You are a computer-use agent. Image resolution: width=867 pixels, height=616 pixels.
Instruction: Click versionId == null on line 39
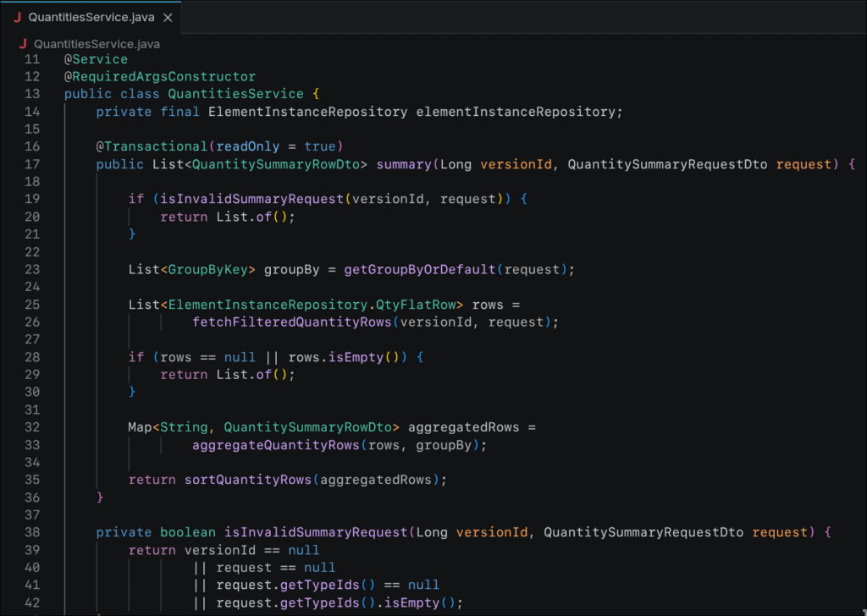pyautogui.click(x=251, y=550)
